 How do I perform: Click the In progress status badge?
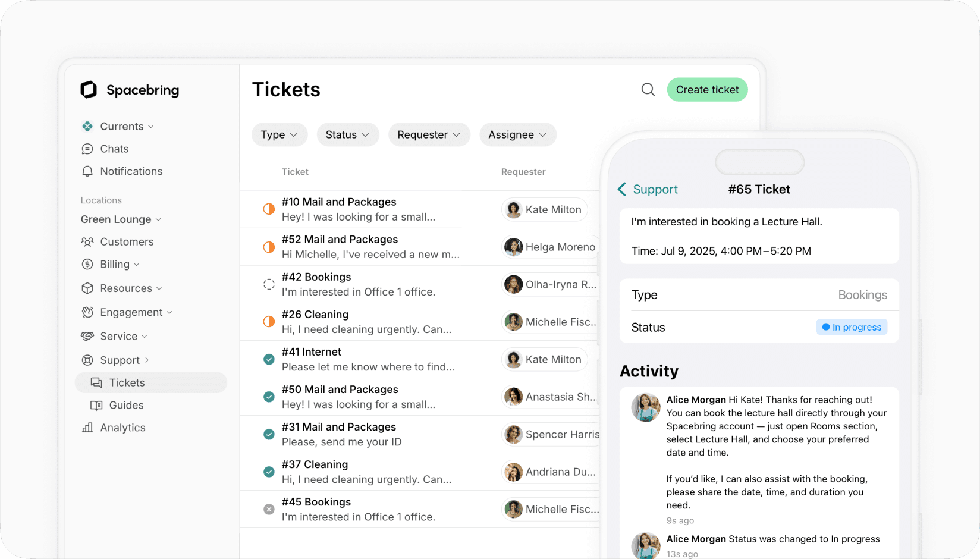tap(852, 327)
